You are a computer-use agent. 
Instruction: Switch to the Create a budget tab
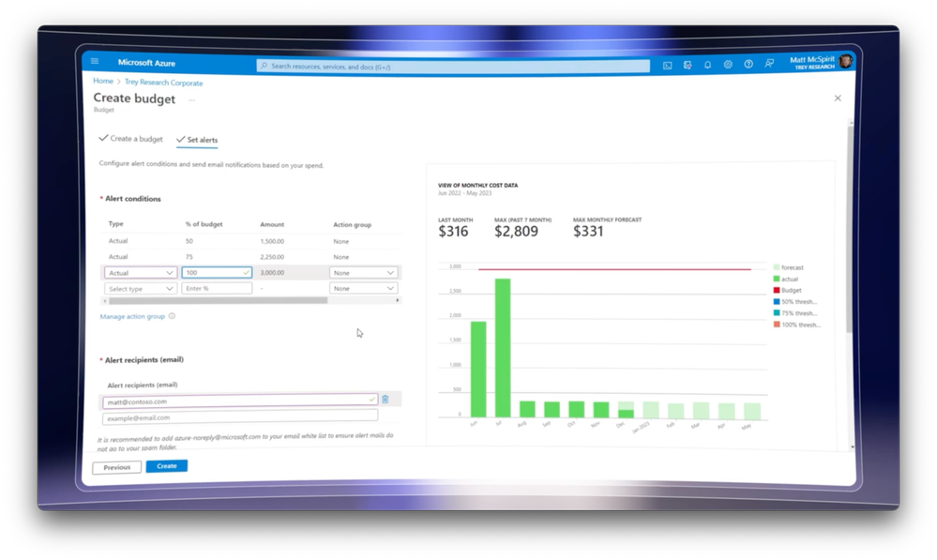[x=131, y=139]
